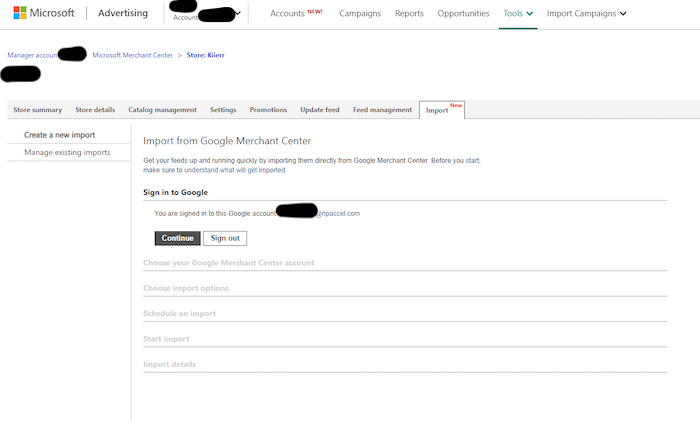This screenshot has height=421, width=700.
Task: Click the Microsoft logo icon
Action: [20, 13]
